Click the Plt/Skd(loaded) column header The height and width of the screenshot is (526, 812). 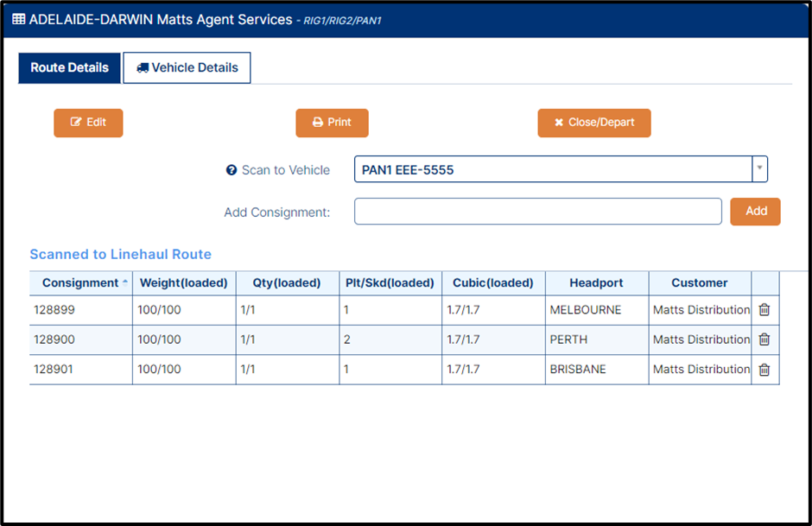click(390, 282)
